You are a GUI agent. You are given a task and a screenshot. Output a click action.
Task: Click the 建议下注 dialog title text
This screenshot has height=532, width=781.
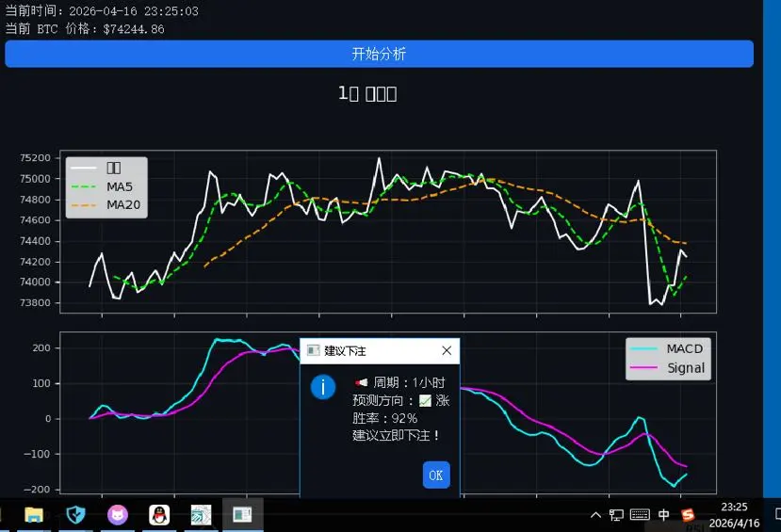pos(345,351)
